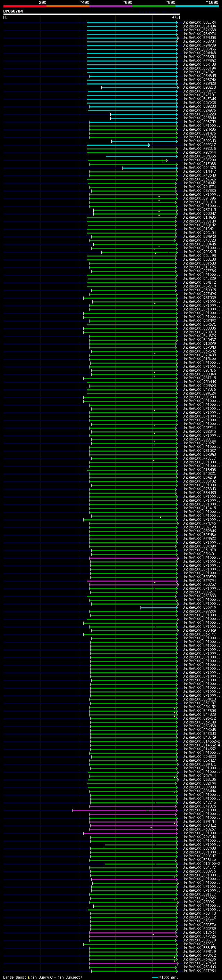Select the UniRef100_Q2HRW5 label

coord(199,130)
